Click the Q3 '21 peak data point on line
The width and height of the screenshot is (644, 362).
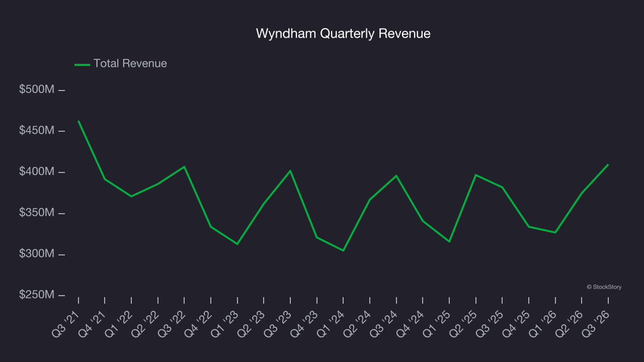pos(78,121)
